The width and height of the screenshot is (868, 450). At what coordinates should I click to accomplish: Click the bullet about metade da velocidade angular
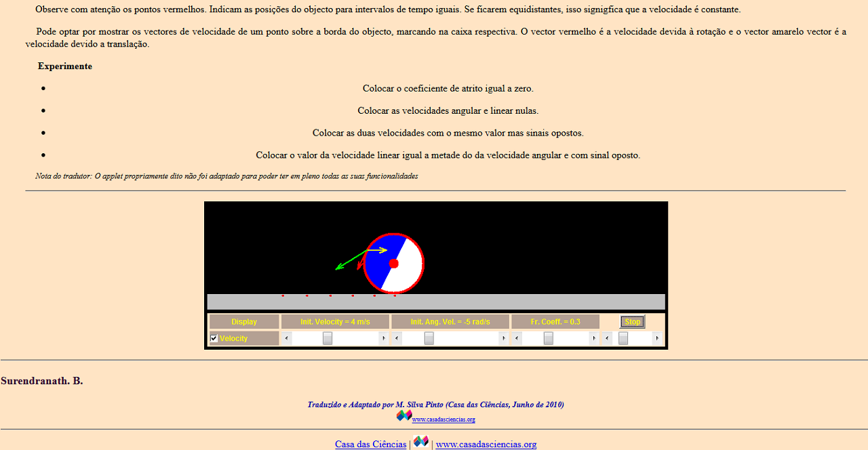tap(448, 155)
